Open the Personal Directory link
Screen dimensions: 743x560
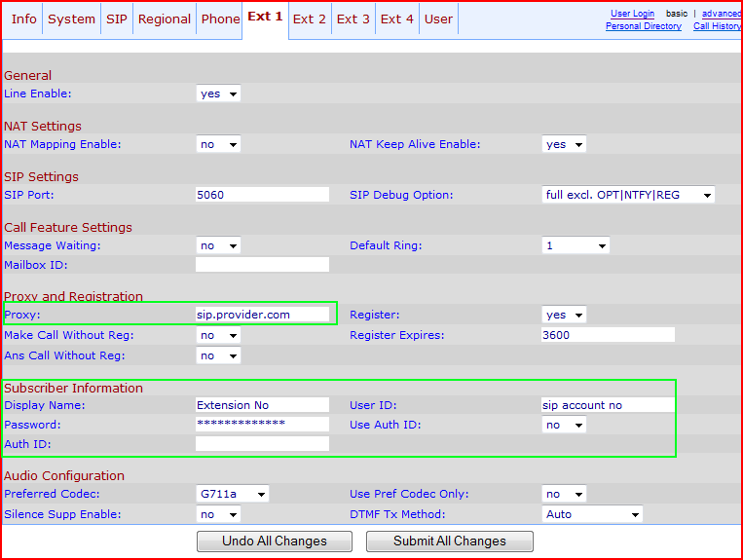tap(643, 26)
